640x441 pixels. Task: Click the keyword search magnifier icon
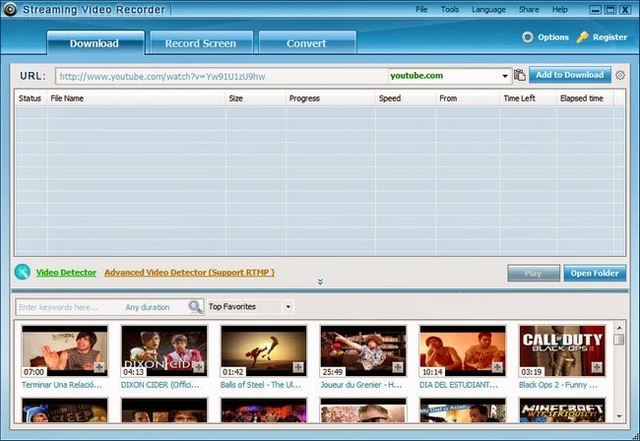(x=195, y=307)
